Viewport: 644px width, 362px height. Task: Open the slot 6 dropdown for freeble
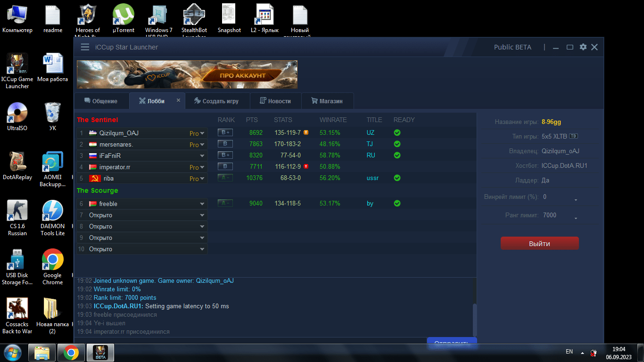[x=202, y=204]
